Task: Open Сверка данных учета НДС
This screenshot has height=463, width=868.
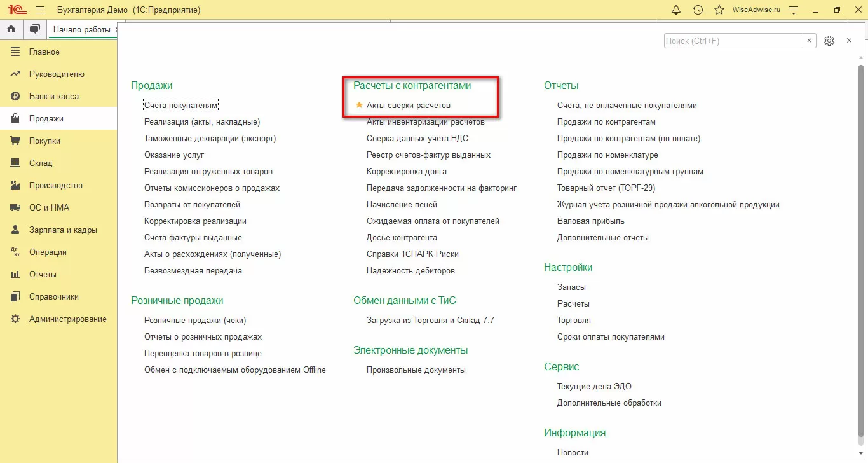Action: click(x=417, y=138)
